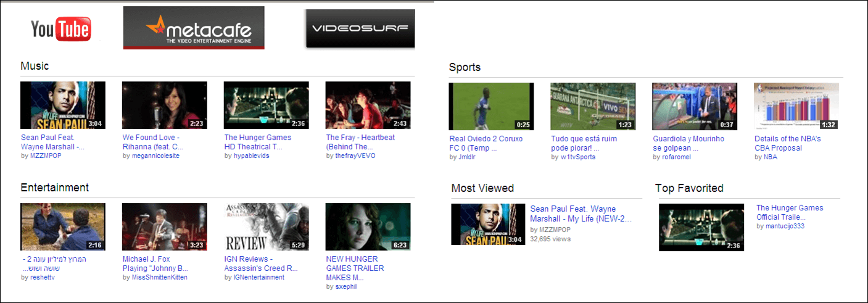
Task: Visit sxephil uploader channel
Action: tap(346, 286)
